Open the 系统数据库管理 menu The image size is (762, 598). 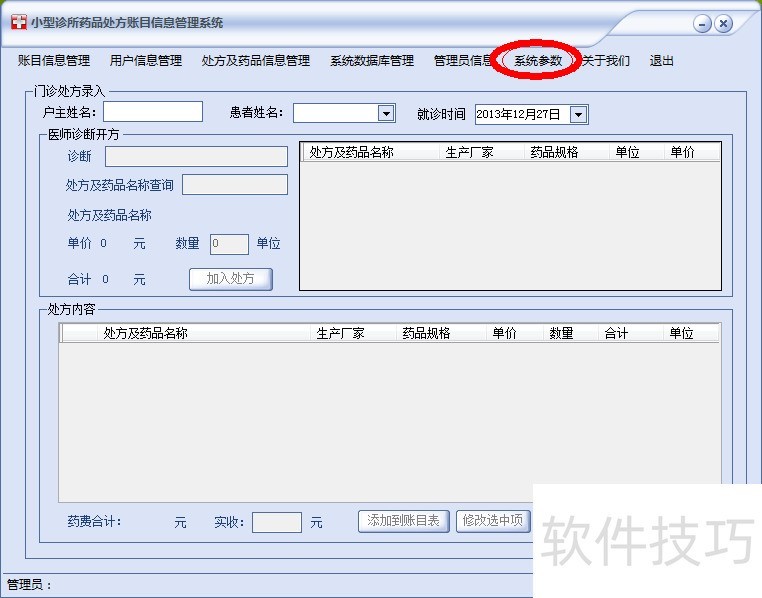click(x=372, y=61)
